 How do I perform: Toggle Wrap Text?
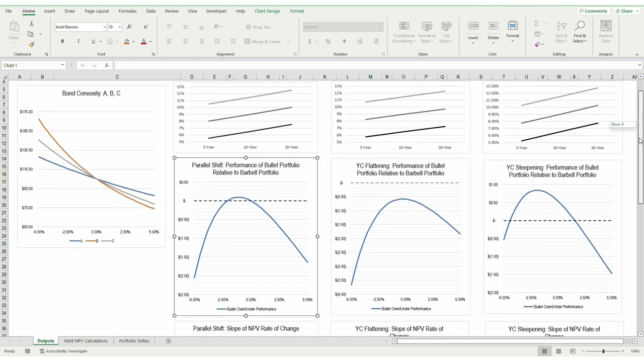[259, 27]
